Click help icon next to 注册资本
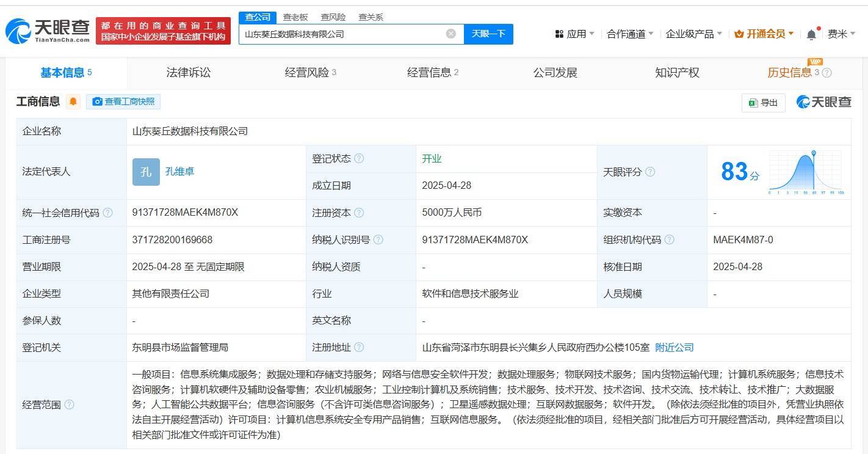The image size is (868, 454). pyautogui.click(x=359, y=213)
